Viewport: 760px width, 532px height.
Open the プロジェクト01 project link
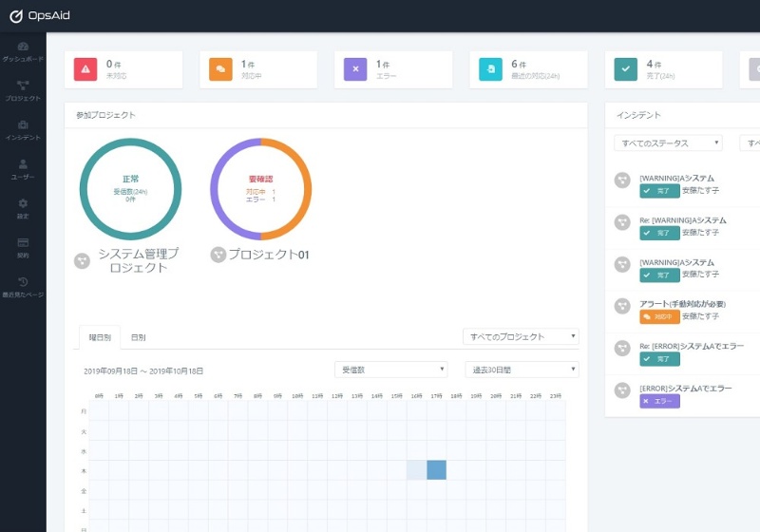click(x=269, y=255)
